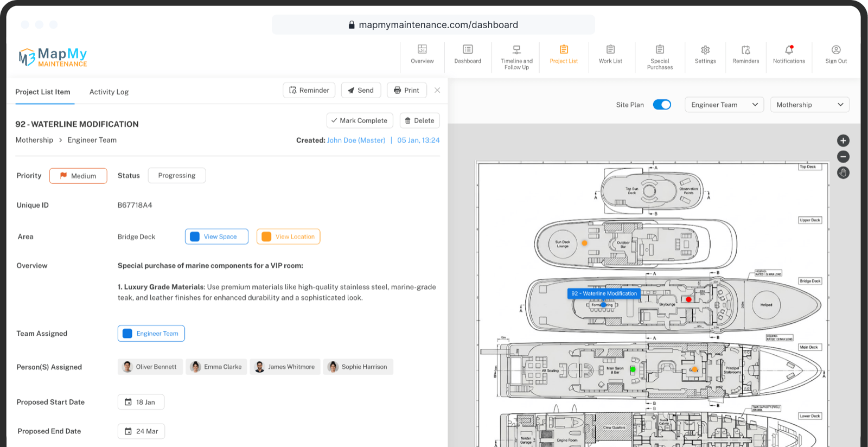Open the Engineer Team dropdown
The image size is (868, 447).
[724, 105]
